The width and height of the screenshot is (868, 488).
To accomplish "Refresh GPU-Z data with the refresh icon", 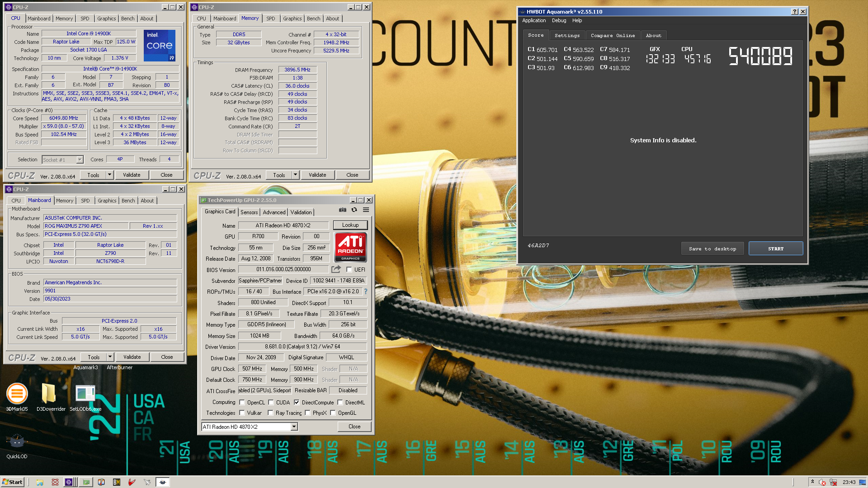I will pyautogui.click(x=354, y=210).
